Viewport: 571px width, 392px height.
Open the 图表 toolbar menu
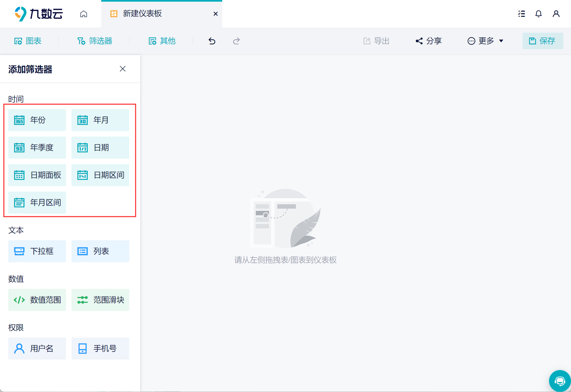tap(28, 41)
